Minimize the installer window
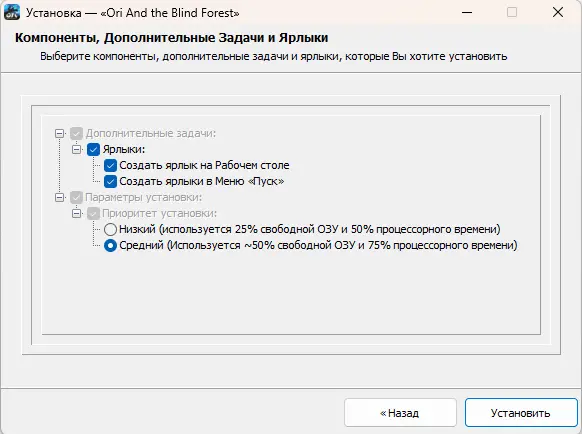The width and height of the screenshot is (582, 434). tap(467, 12)
